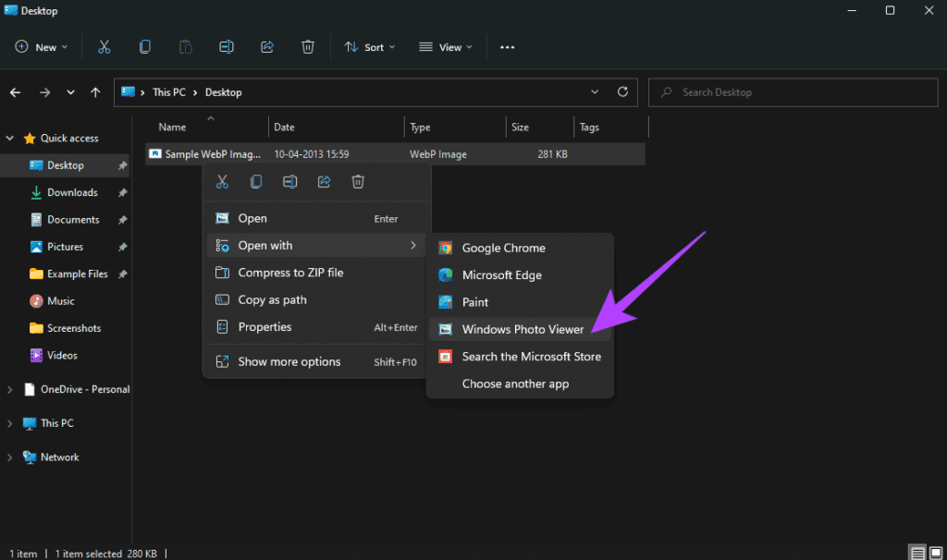Unpin Desktop using its pin icon

point(123,165)
